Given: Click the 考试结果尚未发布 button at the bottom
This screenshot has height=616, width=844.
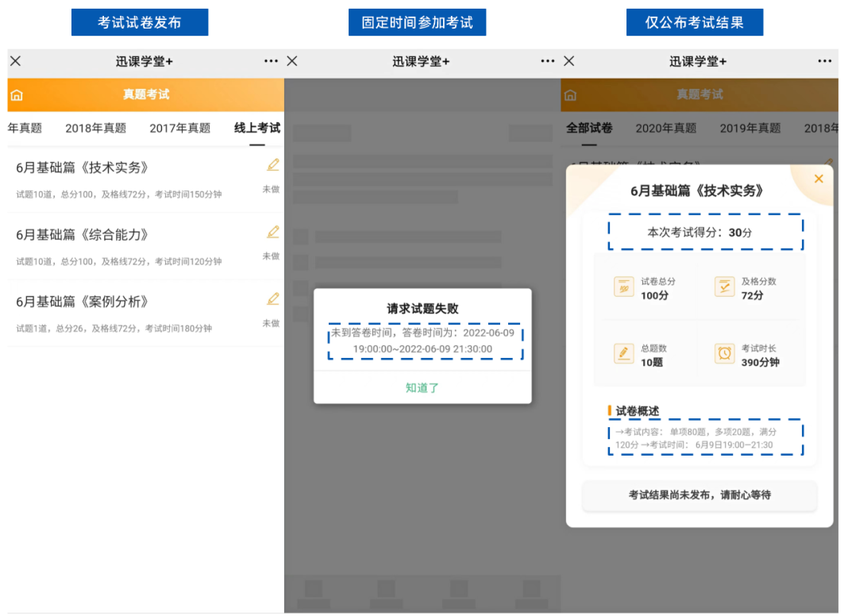Looking at the screenshot, I should tap(700, 495).
